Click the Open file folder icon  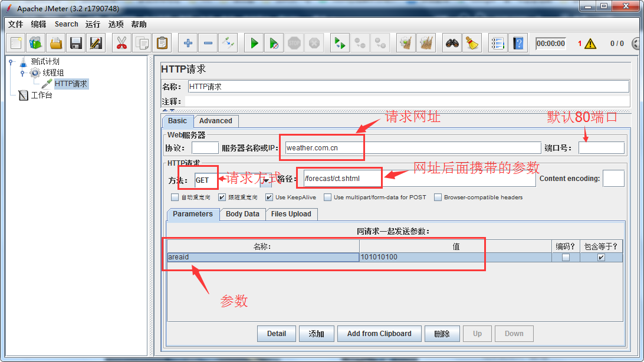[x=56, y=43]
